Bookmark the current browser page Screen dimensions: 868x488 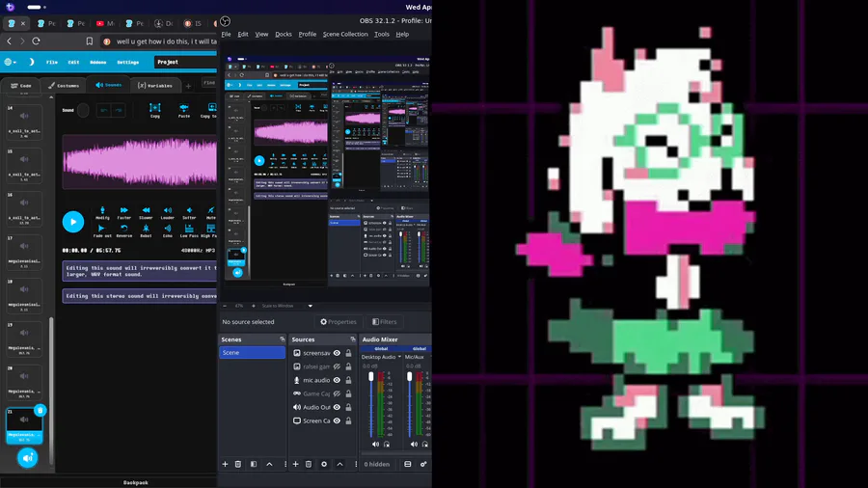tap(89, 41)
